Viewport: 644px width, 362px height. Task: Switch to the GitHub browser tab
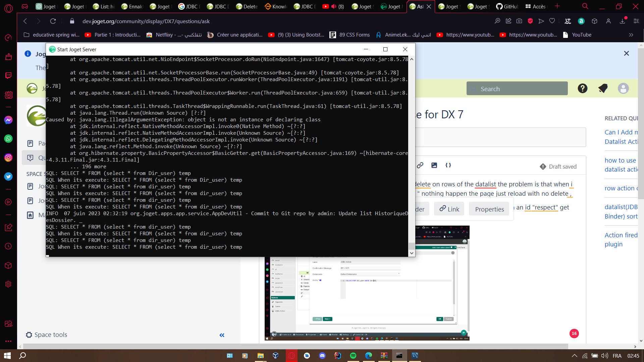(x=507, y=6)
